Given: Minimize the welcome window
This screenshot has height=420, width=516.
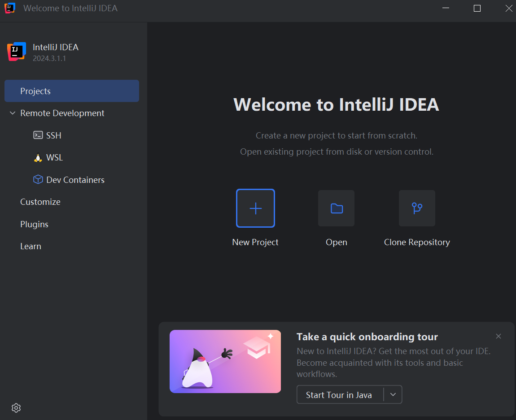Looking at the screenshot, I should tap(446, 8).
